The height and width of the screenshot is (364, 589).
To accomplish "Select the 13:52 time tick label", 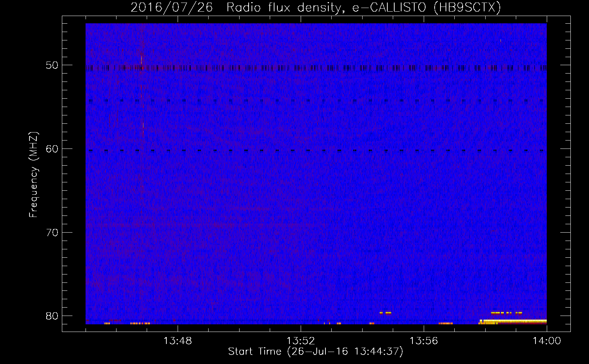I will (x=301, y=341).
